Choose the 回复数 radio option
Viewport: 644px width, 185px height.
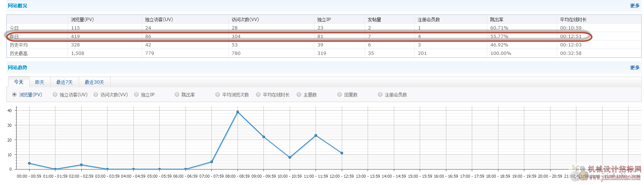tap(340, 95)
